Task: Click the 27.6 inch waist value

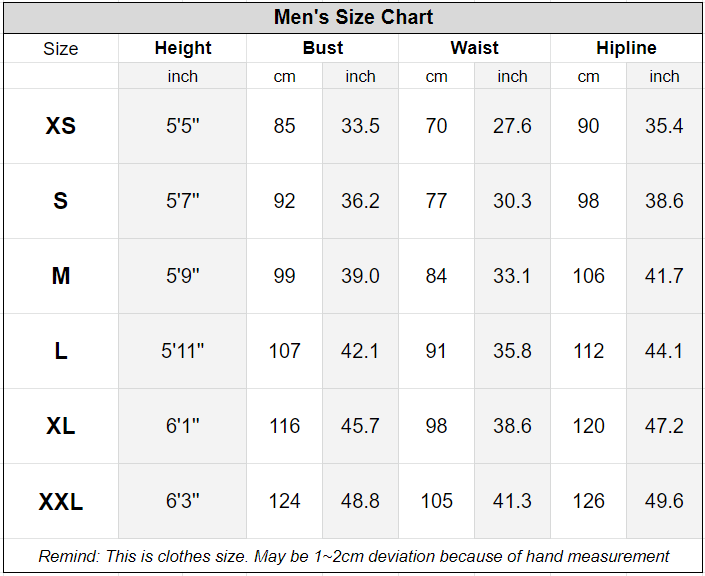Action: pyautogui.click(x=512, y=126)
